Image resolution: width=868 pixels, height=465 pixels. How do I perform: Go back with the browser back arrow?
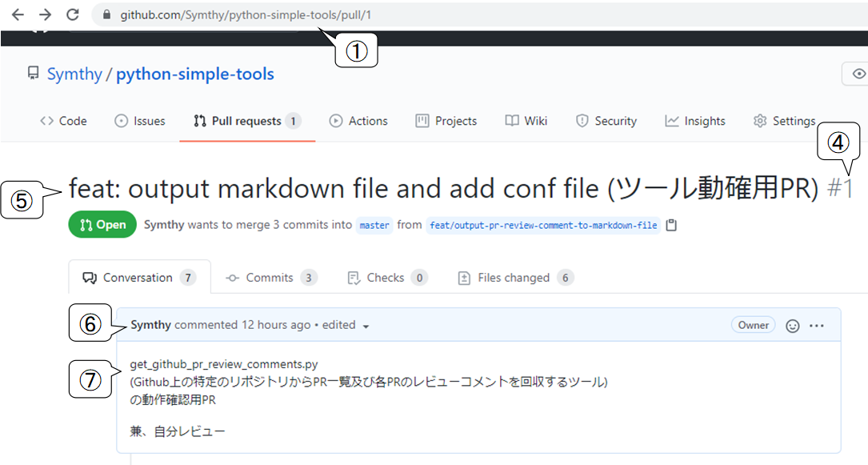(x=18, y=15)
